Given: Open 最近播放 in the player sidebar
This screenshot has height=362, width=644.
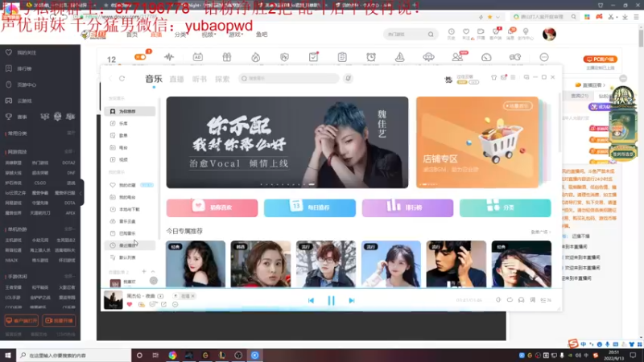Looking at the screenshot, I should pyautogui.click(x=130, y=245).
